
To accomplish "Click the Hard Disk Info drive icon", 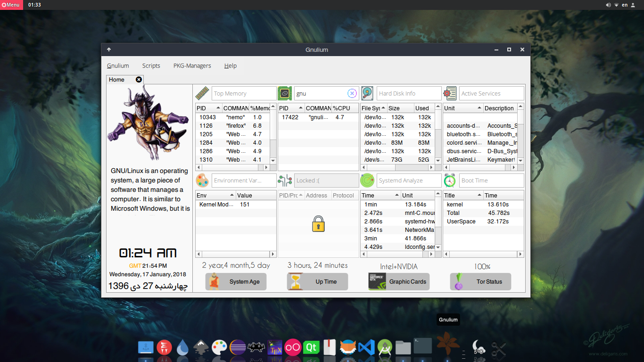I will point(367,93).
